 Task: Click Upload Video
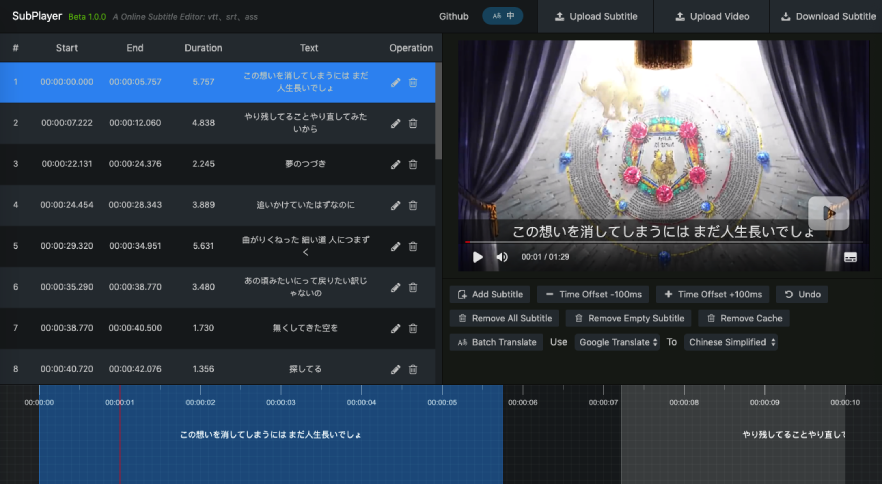coord(712,16)
